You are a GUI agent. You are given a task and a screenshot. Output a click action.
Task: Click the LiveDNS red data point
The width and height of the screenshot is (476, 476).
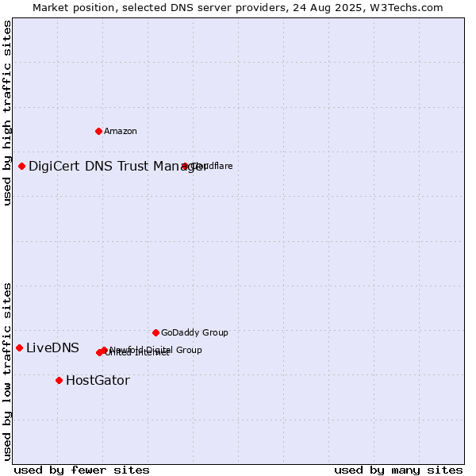19,348
